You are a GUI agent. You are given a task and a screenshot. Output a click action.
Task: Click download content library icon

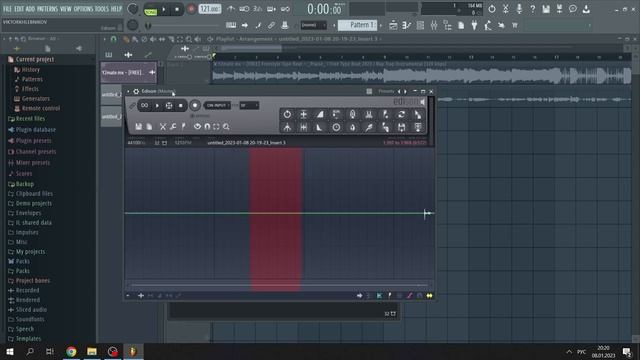click(x=587, y=9)
